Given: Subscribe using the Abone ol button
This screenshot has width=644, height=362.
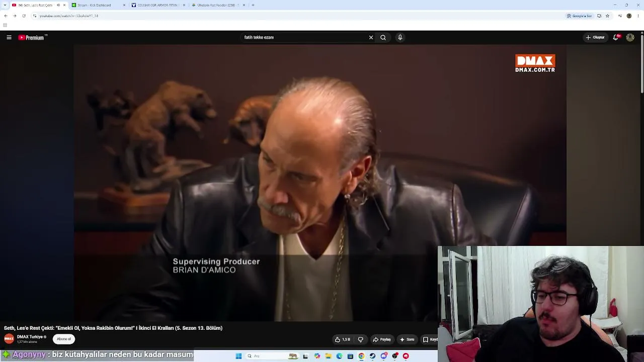Looking at the screenshot, I should point(64,339).
